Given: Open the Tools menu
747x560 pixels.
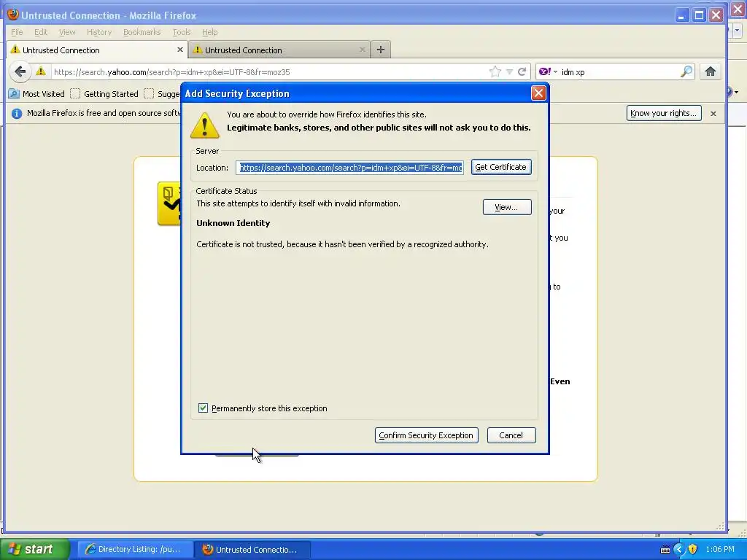Looking at the screenshot, I should coord(182,32).
